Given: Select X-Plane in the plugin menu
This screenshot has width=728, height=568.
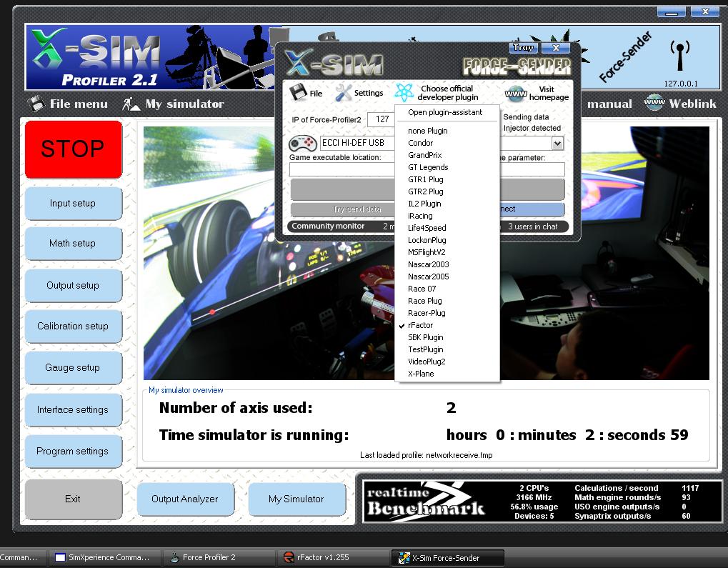Looking at the screenshot, I should tap(421, 374).
